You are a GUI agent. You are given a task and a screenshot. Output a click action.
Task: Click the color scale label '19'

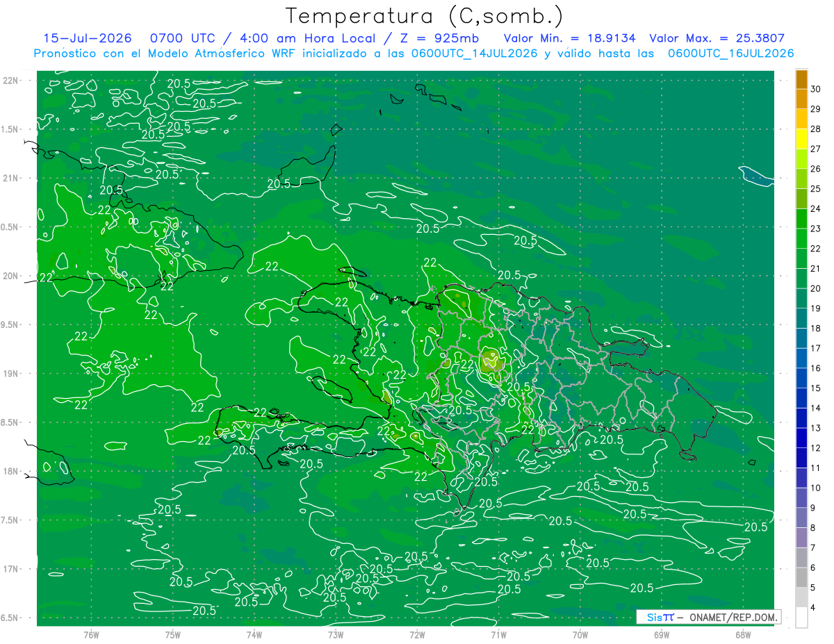coord(816,308)
